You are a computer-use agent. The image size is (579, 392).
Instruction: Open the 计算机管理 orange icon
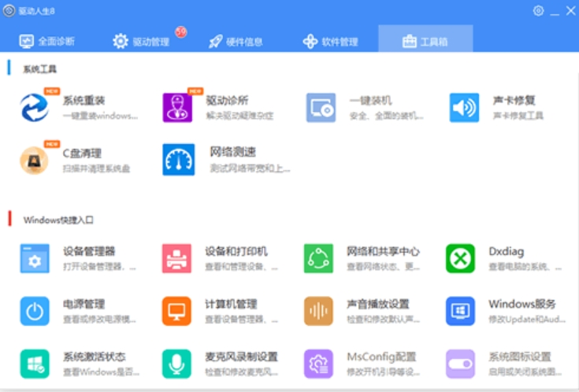(176, 311)
